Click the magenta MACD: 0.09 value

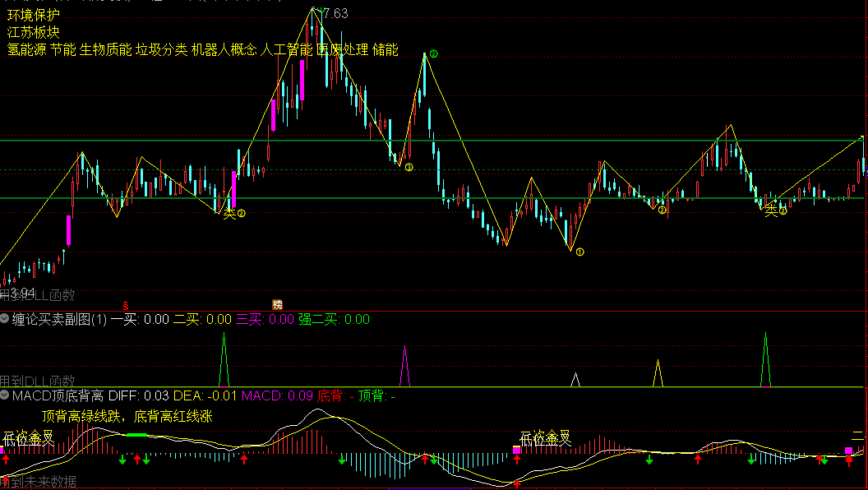click(277, 396)
